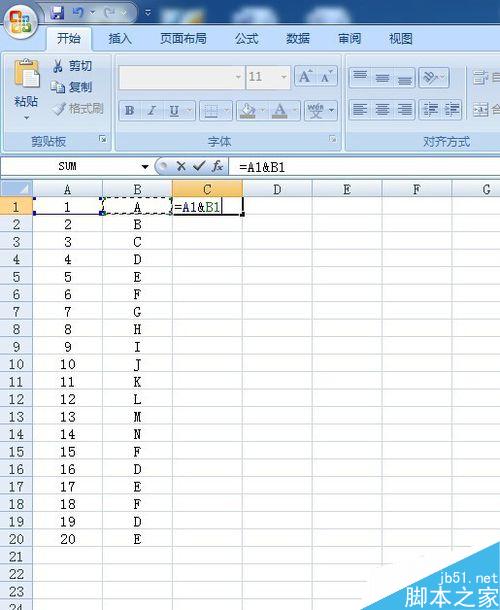
Task: Toggle Bold formatting
Action: (130, 111)
